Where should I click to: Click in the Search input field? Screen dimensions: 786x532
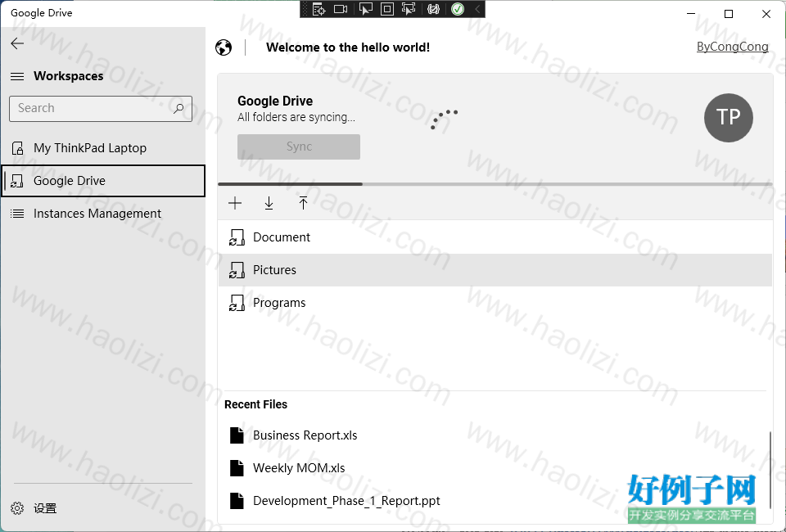[100, 109]
